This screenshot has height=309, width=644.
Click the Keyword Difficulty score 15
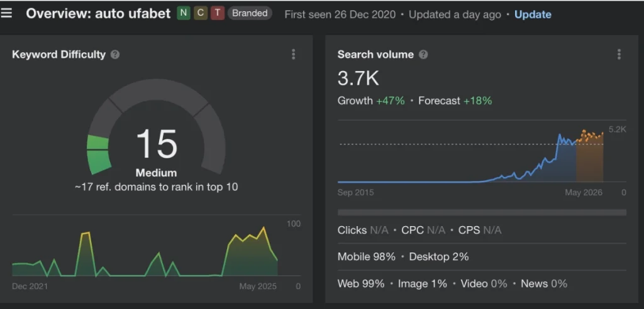[157, 144]
